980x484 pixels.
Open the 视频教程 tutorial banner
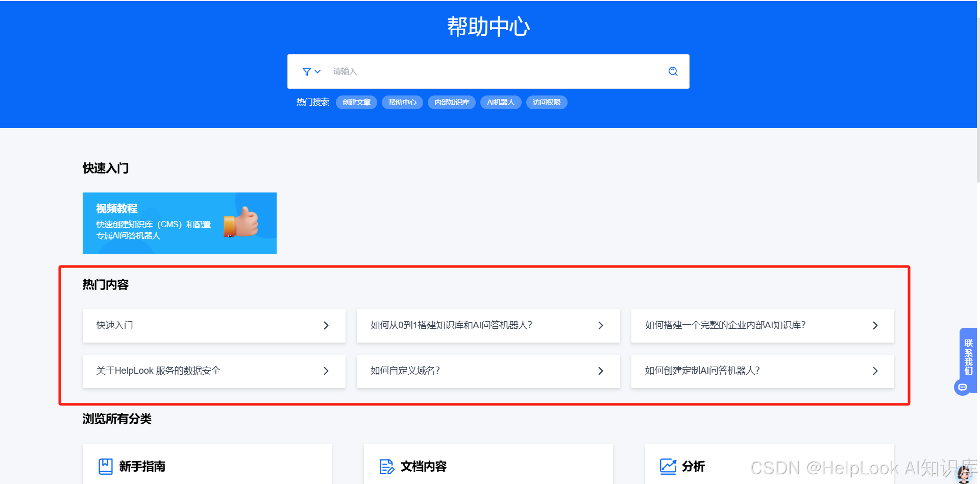coord(180,223)
